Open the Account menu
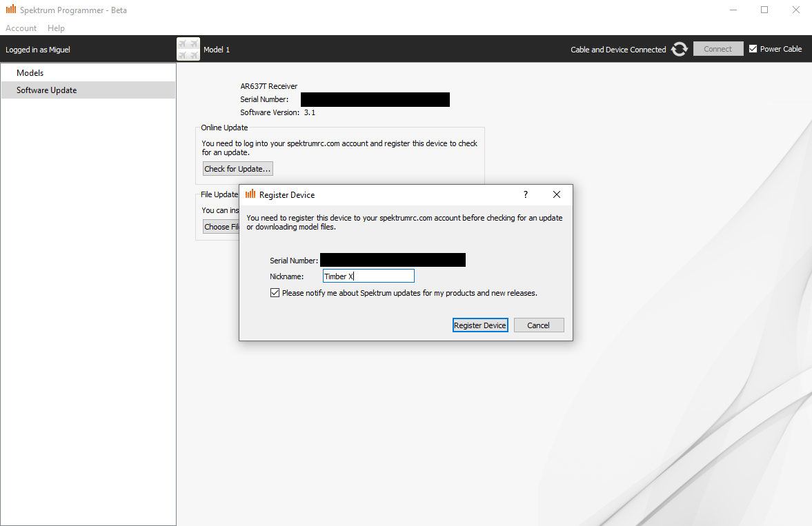 [21, 28]
